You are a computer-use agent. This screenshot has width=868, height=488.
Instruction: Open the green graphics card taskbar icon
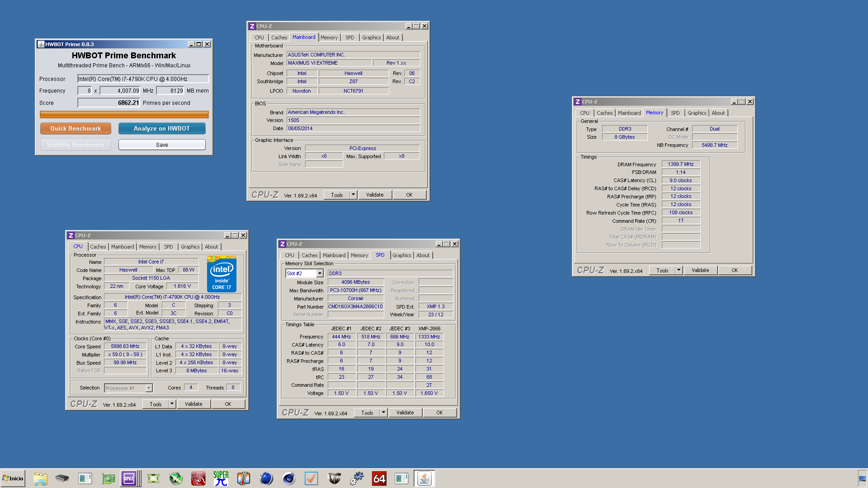pos(108,479)
